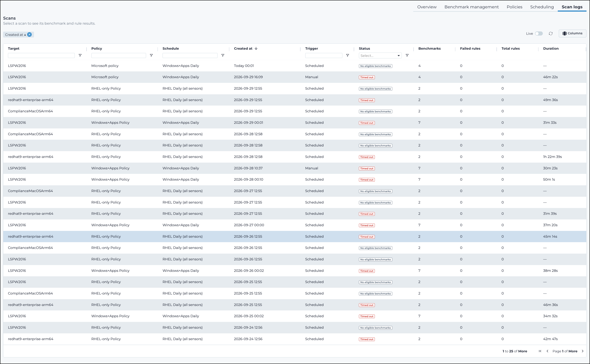Image resolution: width=590 pixels, height=364 pixels.
Task: Open the Benchmark management tab
Action: (x=472, y=7)
